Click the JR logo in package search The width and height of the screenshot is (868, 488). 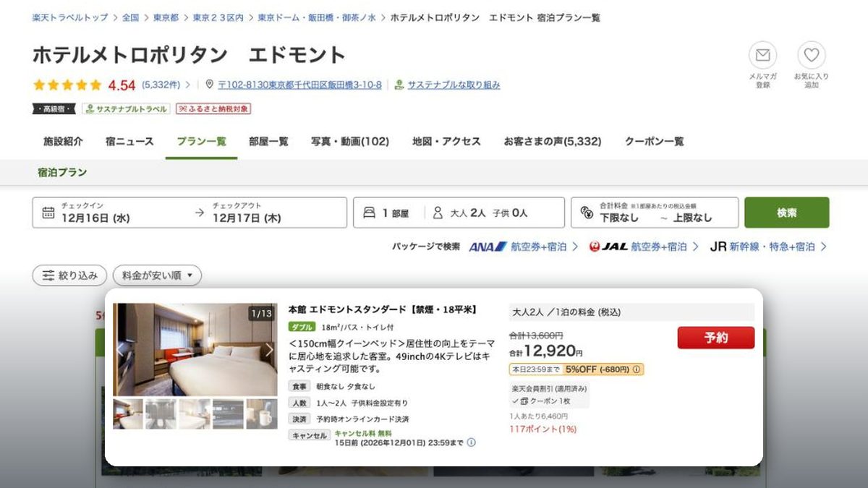point(718,247)
